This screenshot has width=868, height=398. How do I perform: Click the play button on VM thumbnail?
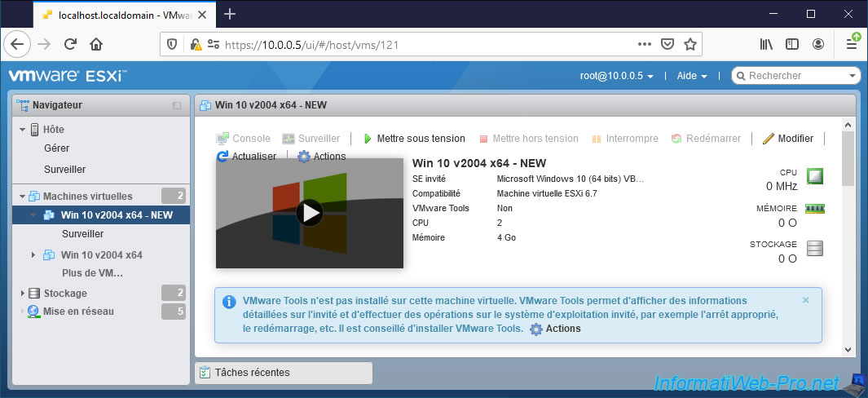310,213
